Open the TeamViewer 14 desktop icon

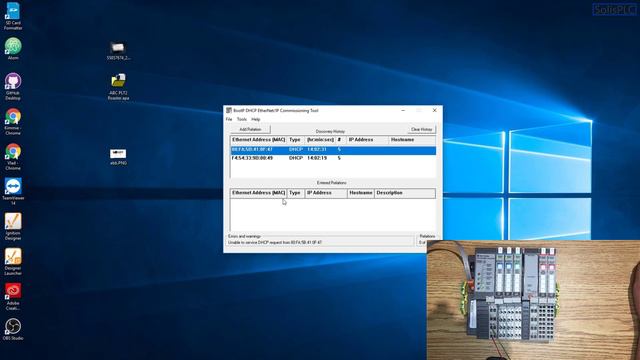tap(13, 191)
